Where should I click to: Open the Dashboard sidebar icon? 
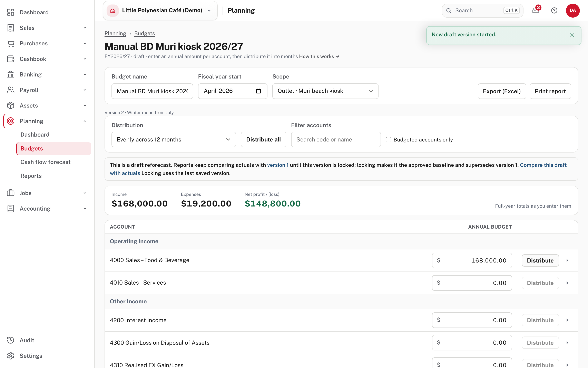coord(10,12)
